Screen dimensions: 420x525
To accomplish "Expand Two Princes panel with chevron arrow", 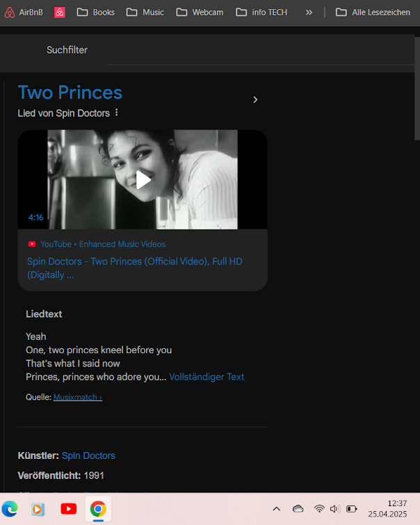I will point(255,99).
